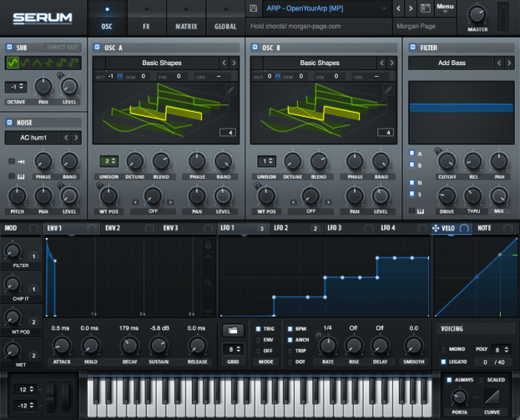520x420 pixels.
Task: Select the sine wave sub oscillator shape
Action: [13, 63]
